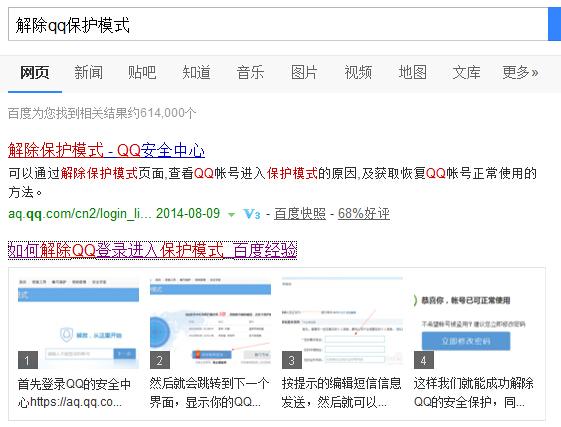Open the 音乐 tab
This screenshot has width=561, height=427.
coord(250,73)
